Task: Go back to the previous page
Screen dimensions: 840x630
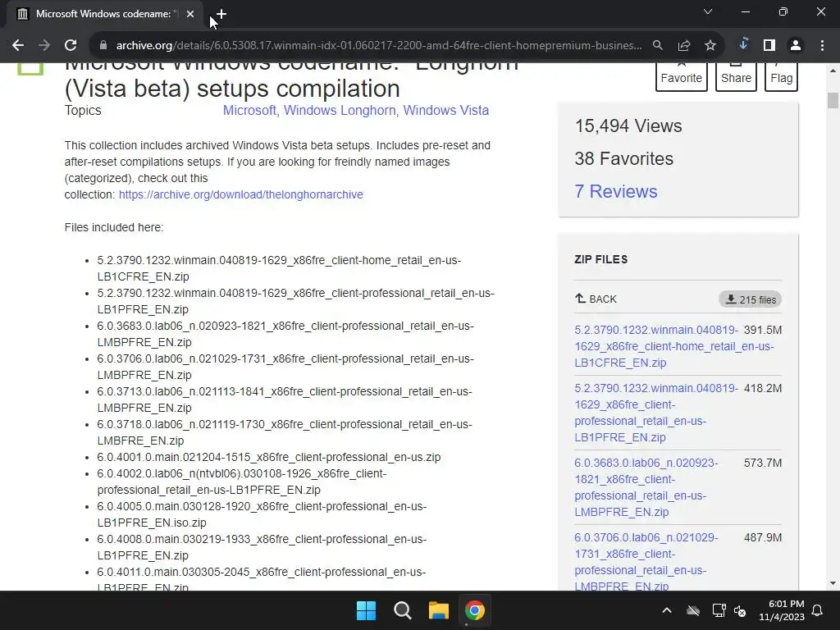Action: click(x=18, y=46)
